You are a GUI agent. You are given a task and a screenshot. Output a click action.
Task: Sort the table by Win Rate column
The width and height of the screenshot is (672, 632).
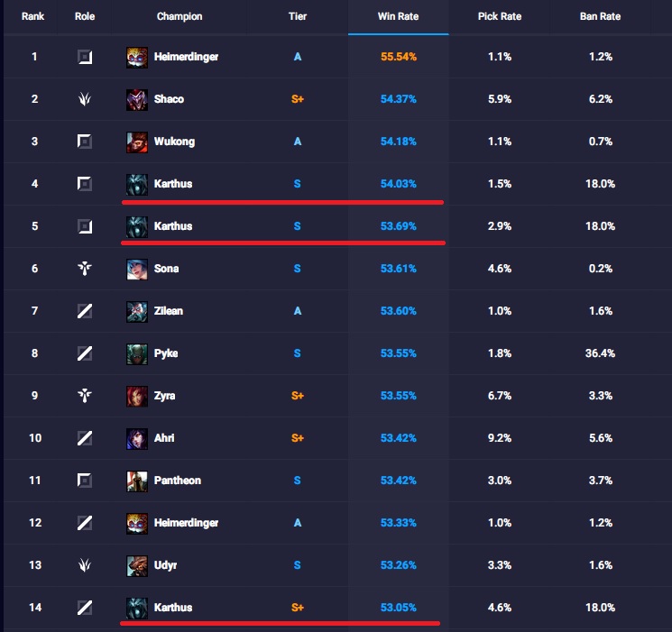coord(398,16)
